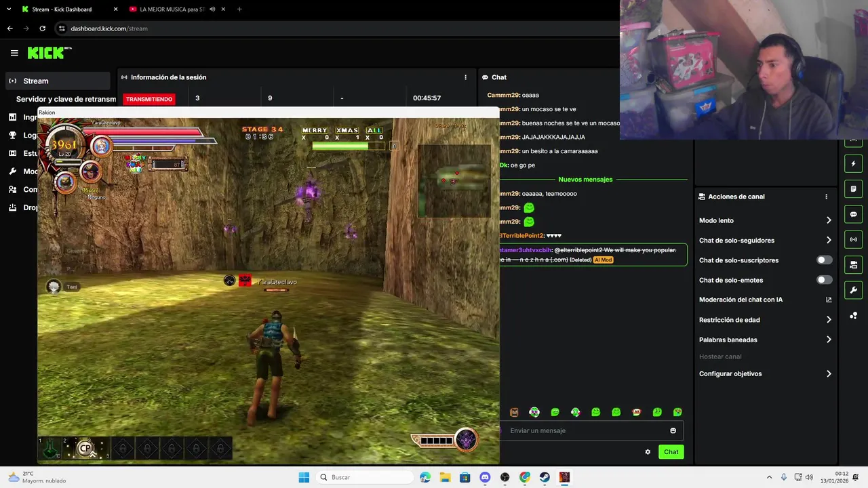Open session info three-dot menu
The image size is (868, 488).
coord(465,77)
